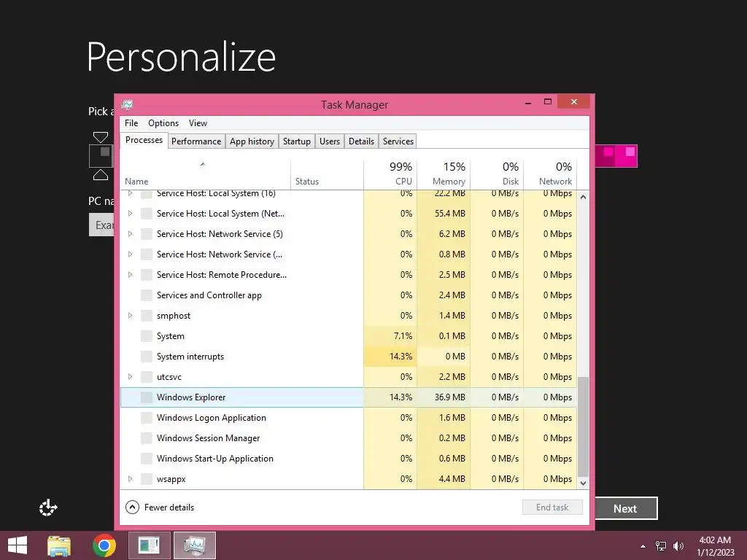Image resolution: width=747 pixels, height=560 pixels.
Task: Click the Task Manager title bar icon
Action: click(x=127, y=104)
